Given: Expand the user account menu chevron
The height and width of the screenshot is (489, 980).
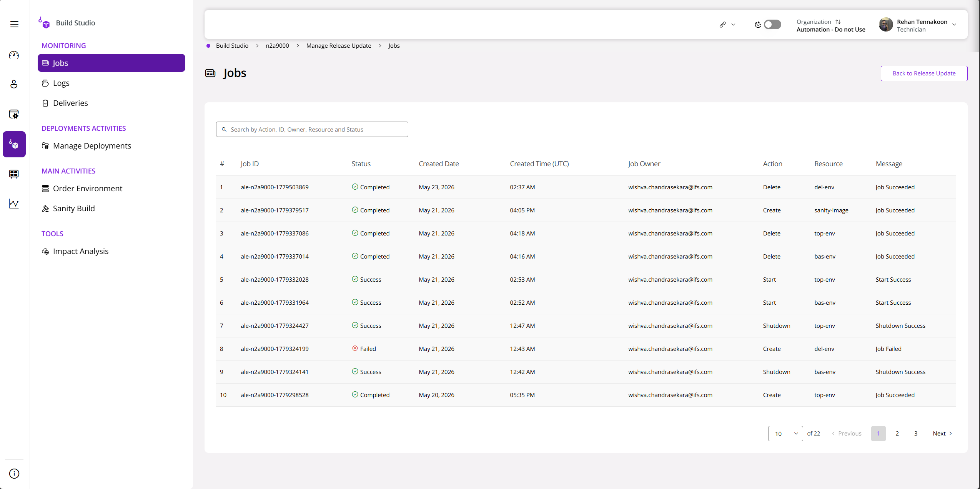Looking at the screenshot, I should pyautogui.click(x=954, y=25).
